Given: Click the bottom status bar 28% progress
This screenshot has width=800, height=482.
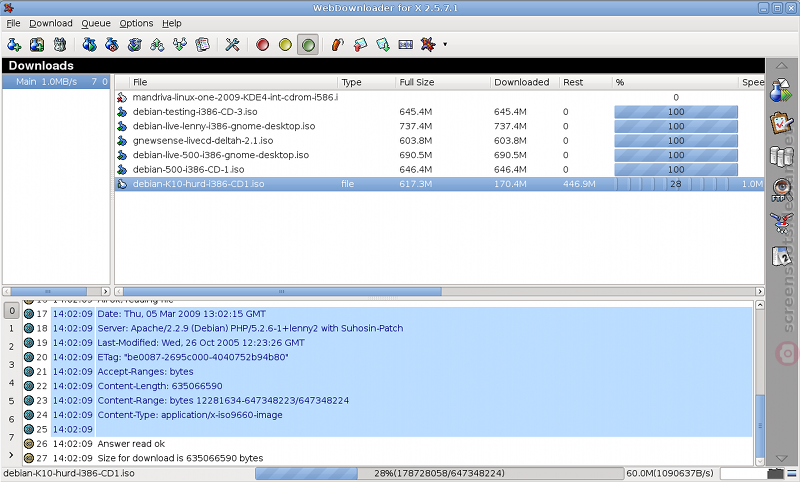Looking at the screenshot, I should (x=439, y=473).
